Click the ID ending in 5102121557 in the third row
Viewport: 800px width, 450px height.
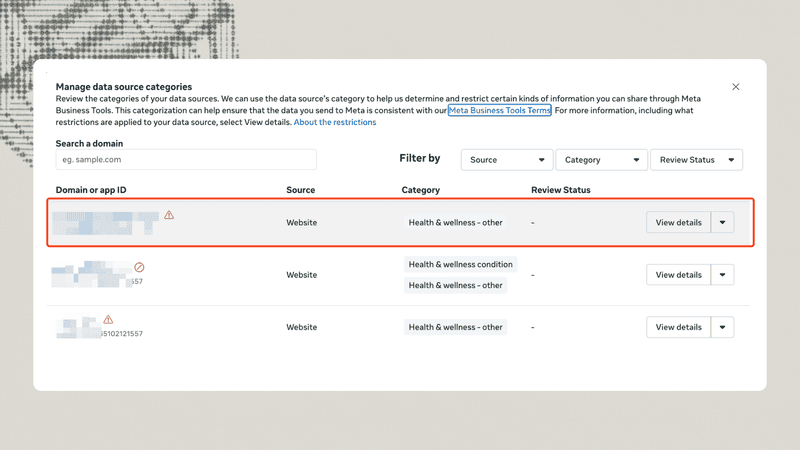[x=121, y=334]
